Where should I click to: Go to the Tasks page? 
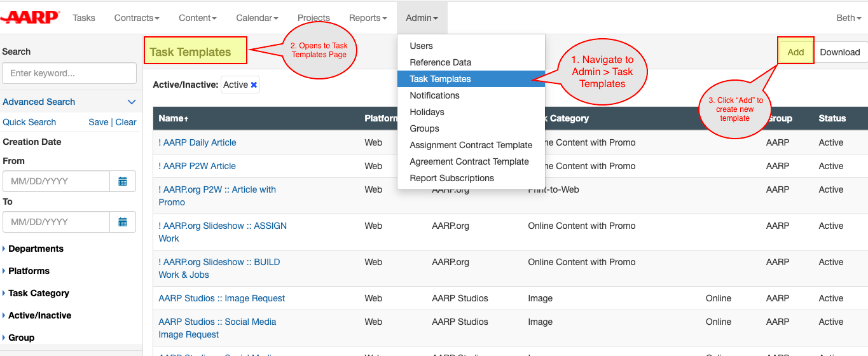[84, 18]
